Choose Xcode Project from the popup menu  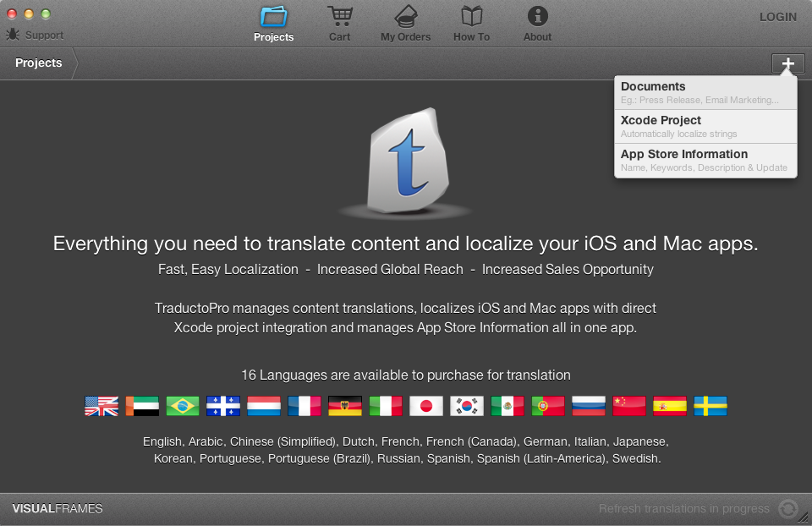pyautogui.click(x=705, y=126)
